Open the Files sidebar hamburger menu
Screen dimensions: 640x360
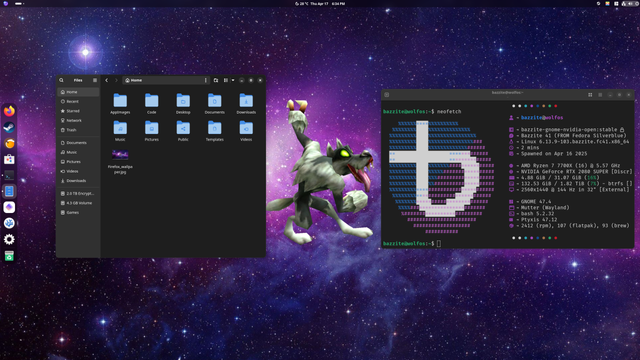(x=95, y=80)
